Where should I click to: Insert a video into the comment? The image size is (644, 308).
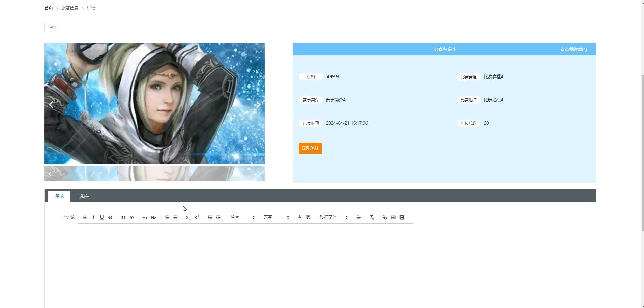(x=402, y=217)
